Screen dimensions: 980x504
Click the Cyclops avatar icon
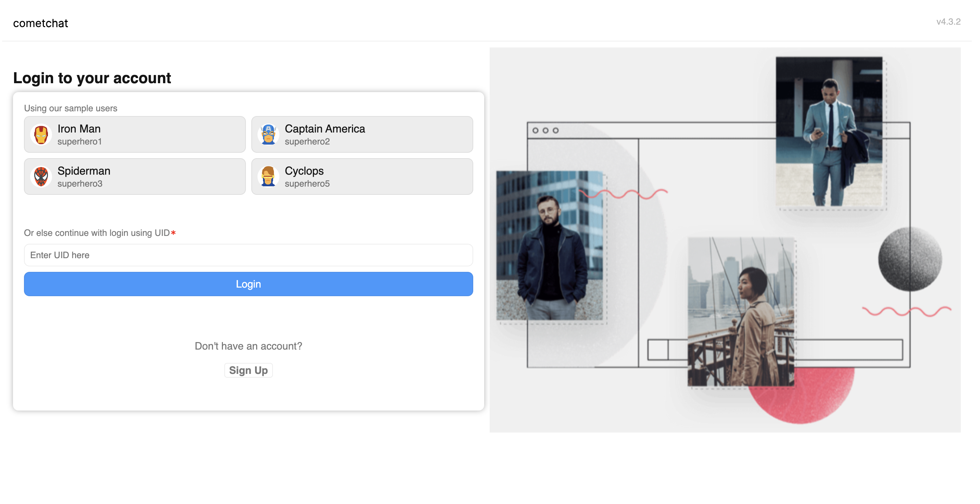click(268, 177)
